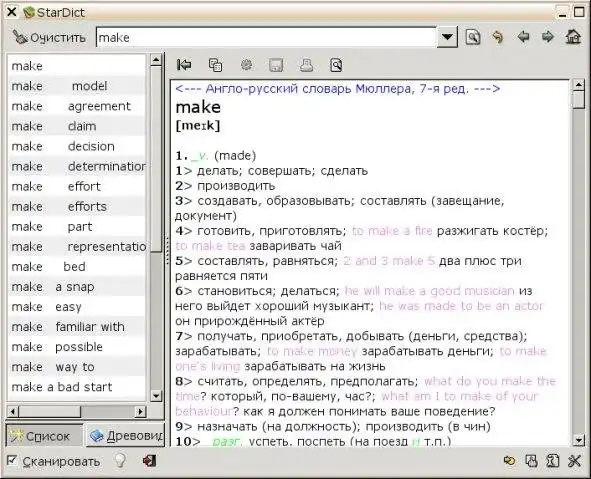
Task: Select 'make a snap' in word list
Action: pos(77,286)
